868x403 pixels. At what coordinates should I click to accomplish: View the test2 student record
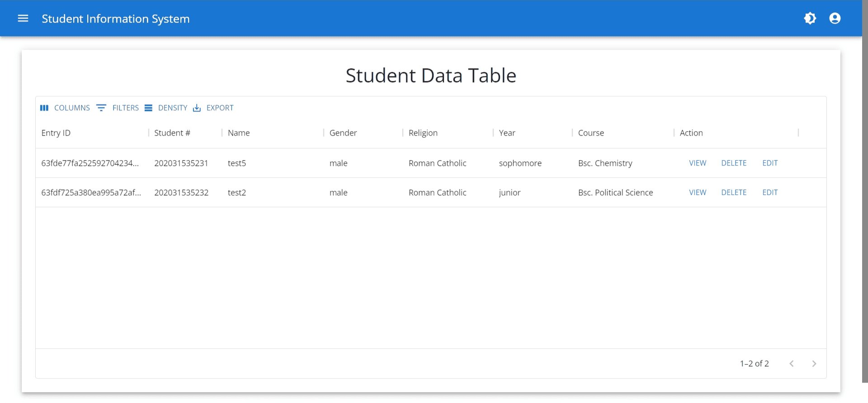tap(697, 193)
